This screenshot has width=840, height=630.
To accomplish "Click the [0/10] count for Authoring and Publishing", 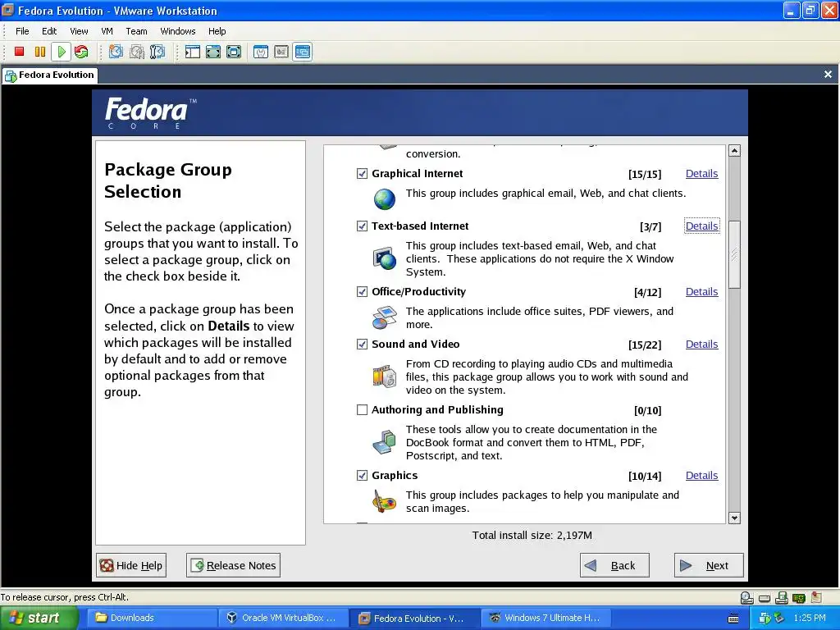I will [648, 410].
